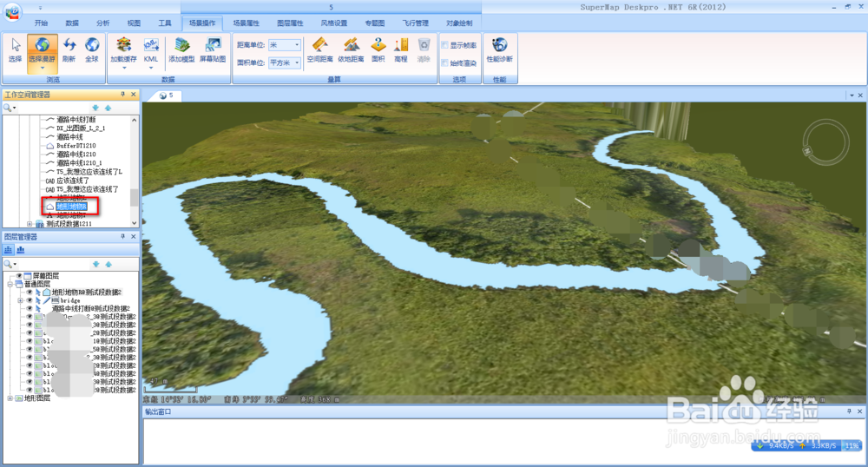Close the 图层管理器 panel
This screenshot has width=868, height=467.
[x=134, y=236]
